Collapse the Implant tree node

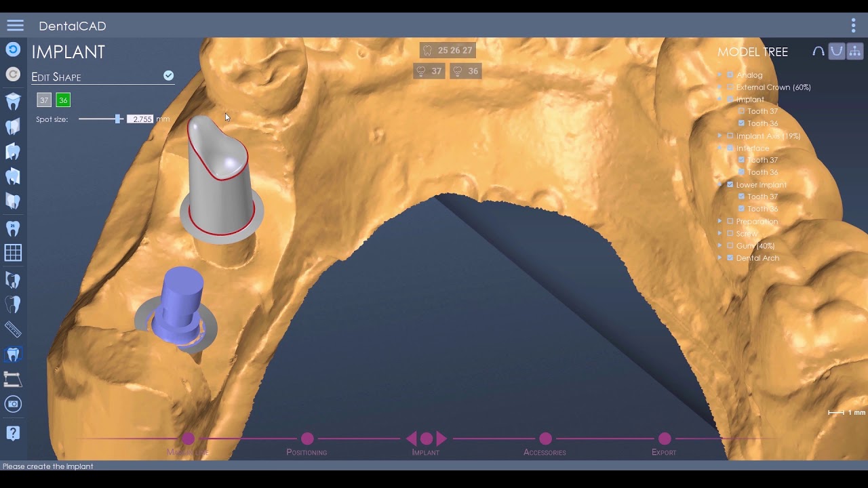coord(720,100)
